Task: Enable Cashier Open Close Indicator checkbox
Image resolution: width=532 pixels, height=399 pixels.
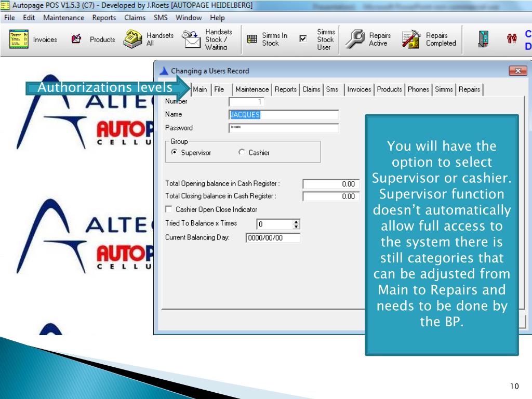Action: (x=169, y=209)
